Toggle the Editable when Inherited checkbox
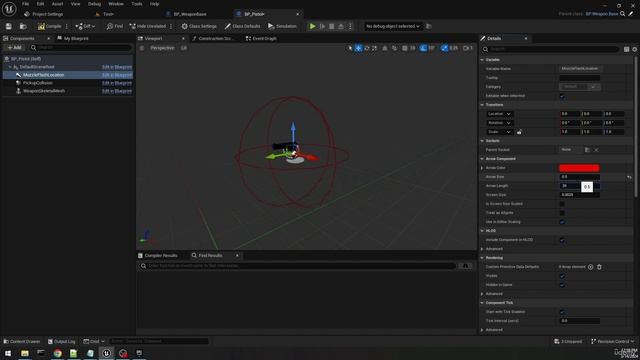The height and width of the screenshot is (360, 640). coord(562,96)
